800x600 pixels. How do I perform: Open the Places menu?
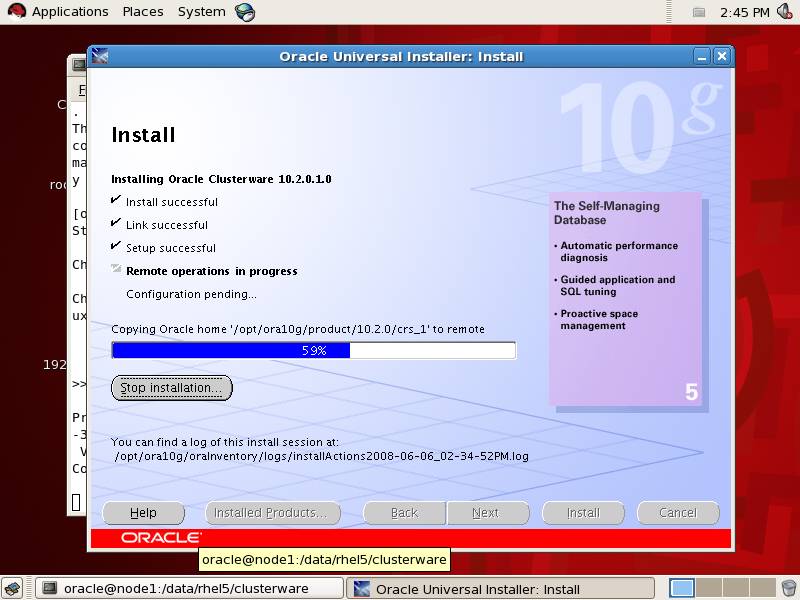143,11
